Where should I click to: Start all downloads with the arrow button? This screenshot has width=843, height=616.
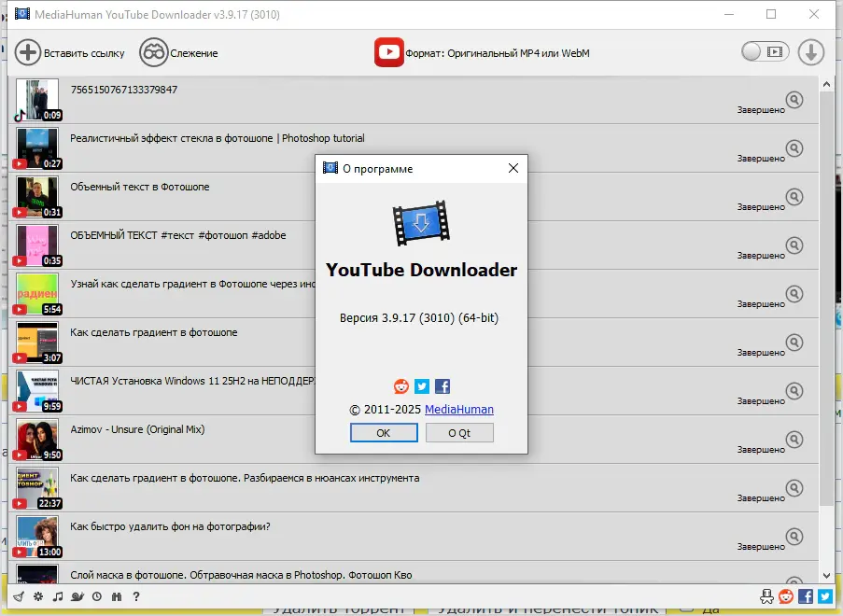coord(810,52)
